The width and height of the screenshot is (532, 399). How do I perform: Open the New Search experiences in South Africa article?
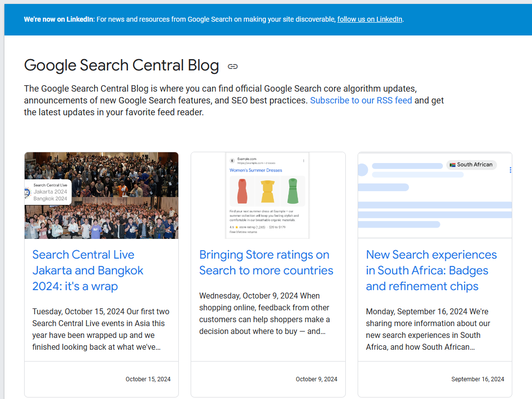(431, 270)
